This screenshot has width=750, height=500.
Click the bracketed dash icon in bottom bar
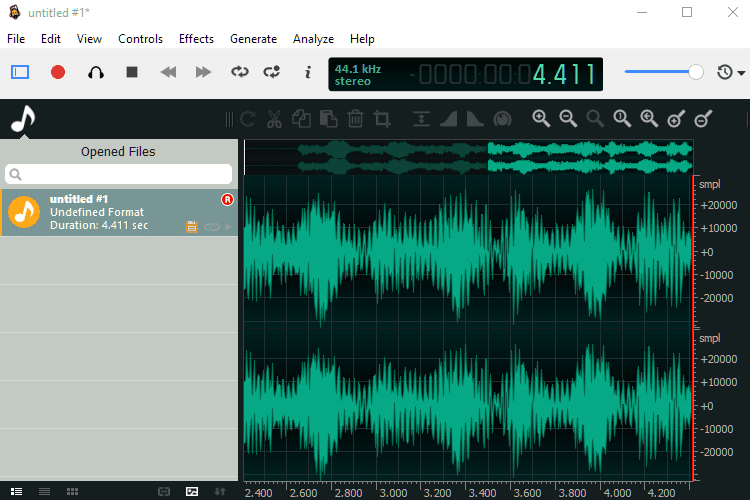(164, 491)
